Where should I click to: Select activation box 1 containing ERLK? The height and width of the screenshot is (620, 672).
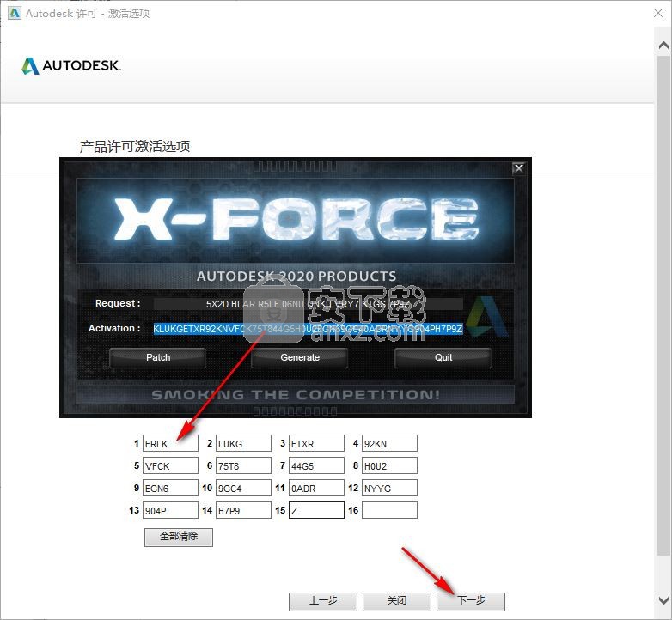pos(170,443)
